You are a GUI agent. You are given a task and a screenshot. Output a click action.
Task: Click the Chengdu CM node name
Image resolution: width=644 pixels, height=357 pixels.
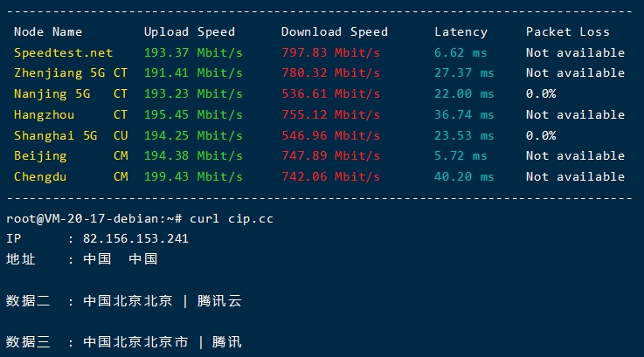71,177
